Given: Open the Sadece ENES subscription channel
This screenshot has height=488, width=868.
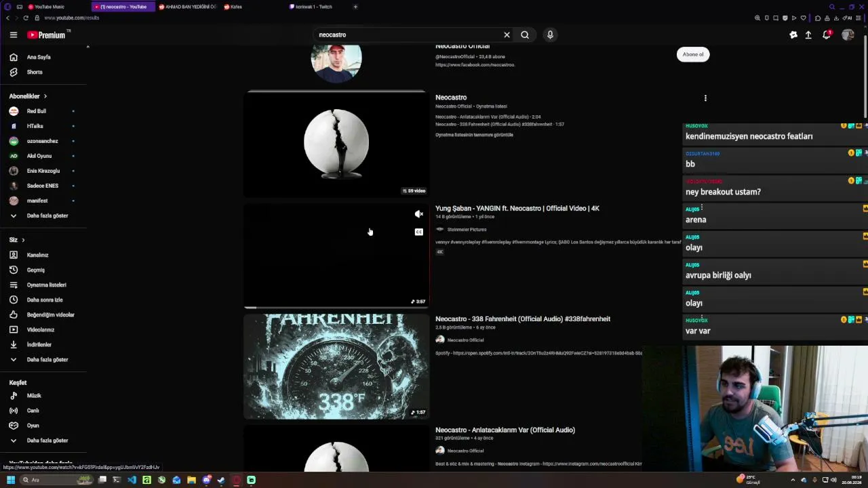Looking at the screenshot, I should 43,186.
